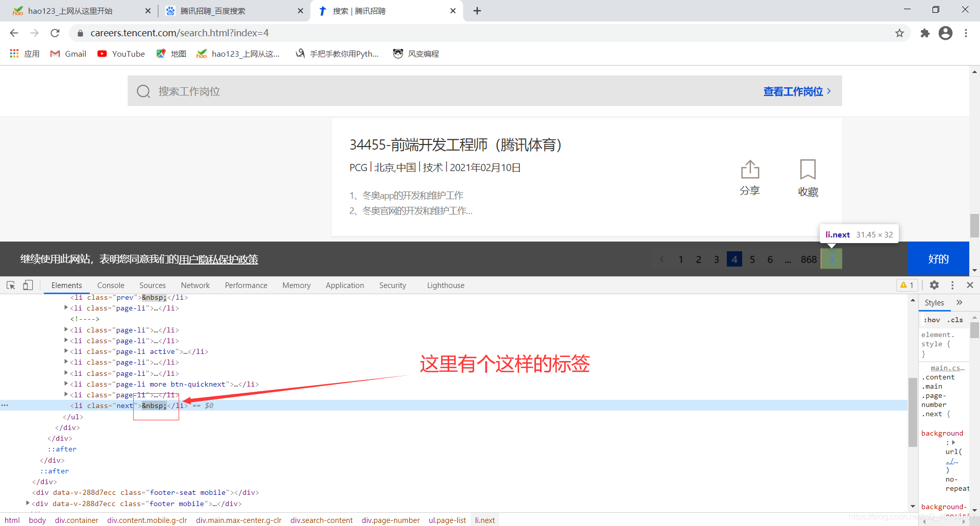Click the pagination previous arrow
Screen dimensions: 980x526
coord(662,259)
